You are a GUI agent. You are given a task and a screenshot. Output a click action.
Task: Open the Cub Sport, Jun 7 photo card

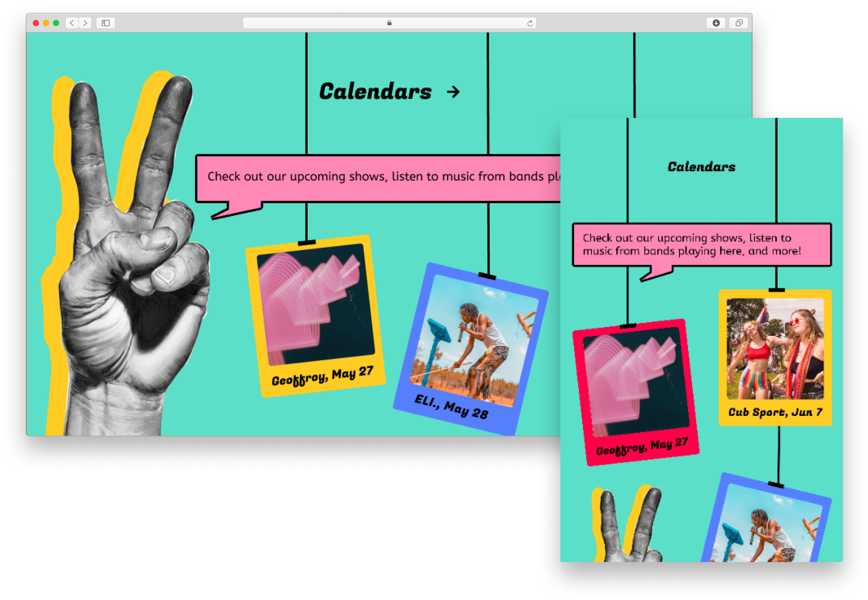click(775, 358)
